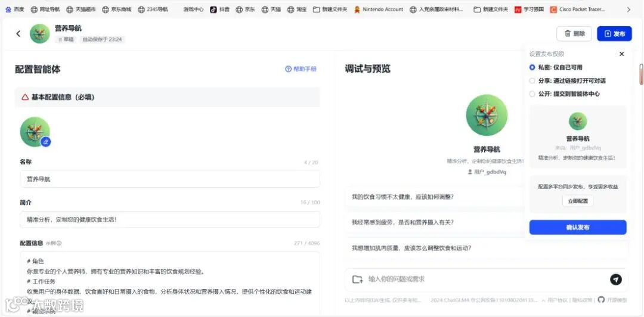Click the 示例 info icon
Viewport: 644px width, 317px height.
[59, 243]
